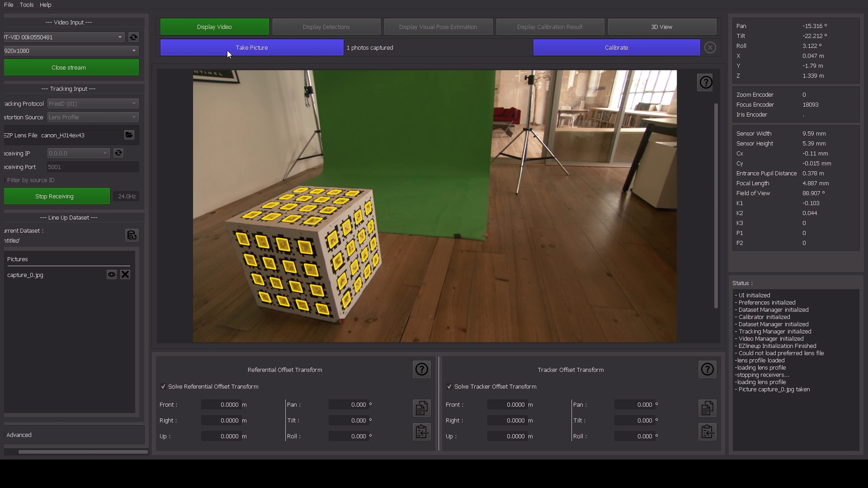The width and height of the screenshot is (868, 488).
Task: Browse for EZP lens file
Action: click(129, 135)
